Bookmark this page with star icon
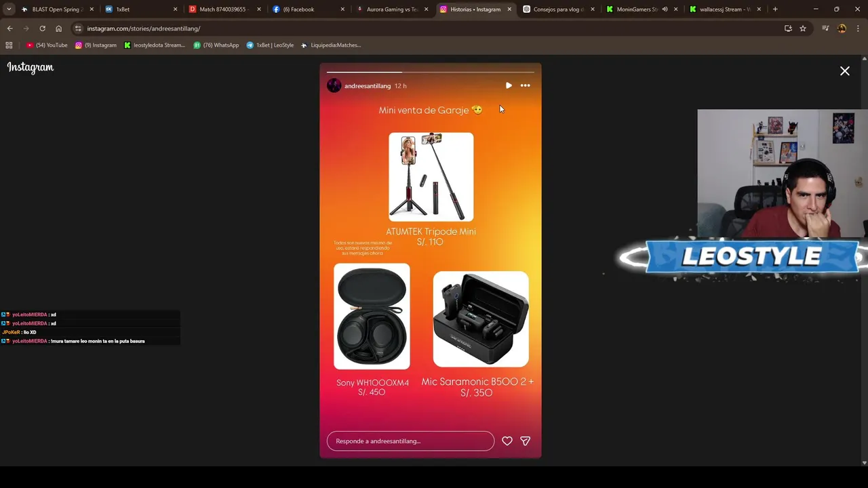The image size is (868, 488). click(x=803, y=28)
